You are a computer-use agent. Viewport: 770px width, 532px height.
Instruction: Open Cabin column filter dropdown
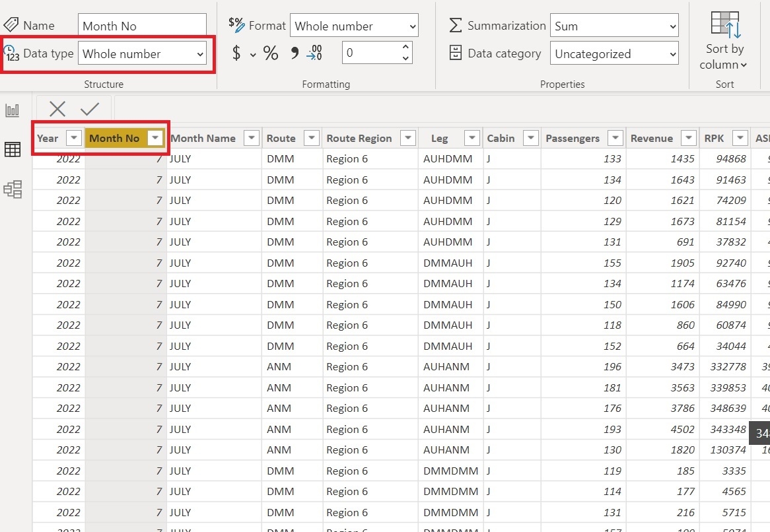[x=531, y=138]
